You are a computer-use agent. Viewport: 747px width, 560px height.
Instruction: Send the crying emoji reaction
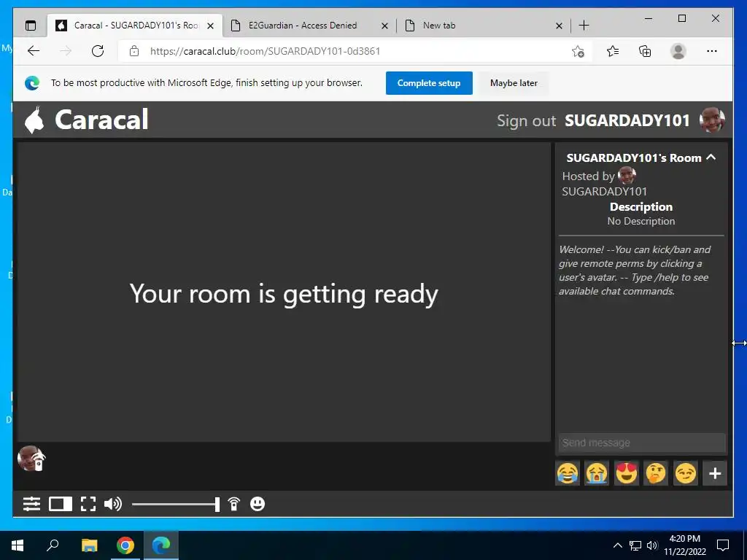click(597, 473)
